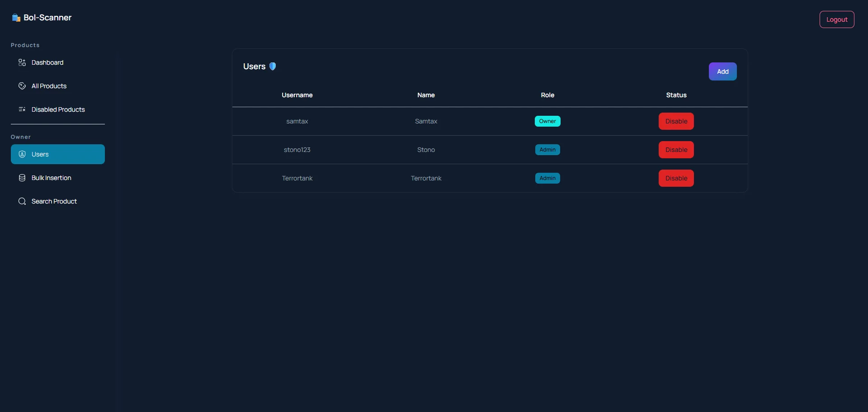Click the Admin role badge for Terrortank
This screenshot has width=868, height=412.
click(x=547, y=178)
